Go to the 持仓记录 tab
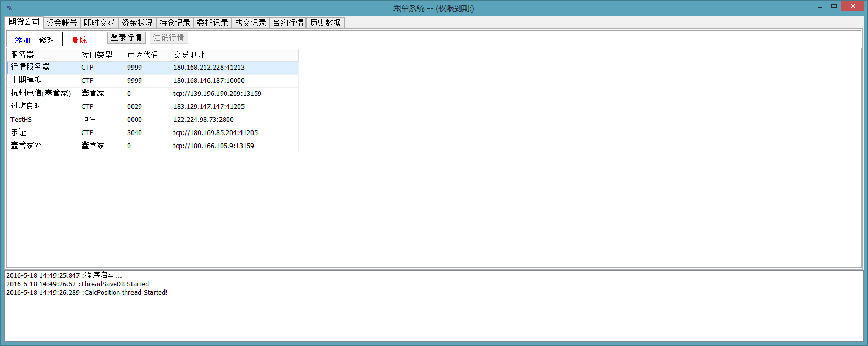Viewport: 868px width, 346px height. pyautogui.click(x=175, y=23)
